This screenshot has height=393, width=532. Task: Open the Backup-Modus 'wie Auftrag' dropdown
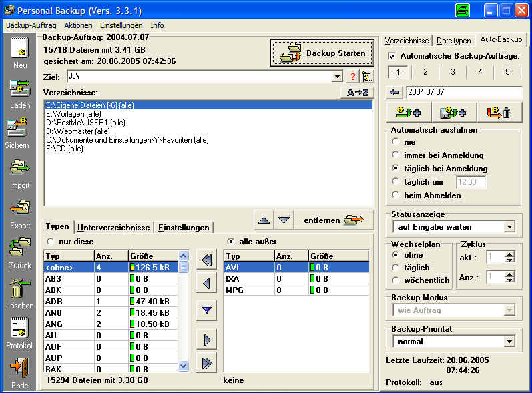tap(509, 310)
